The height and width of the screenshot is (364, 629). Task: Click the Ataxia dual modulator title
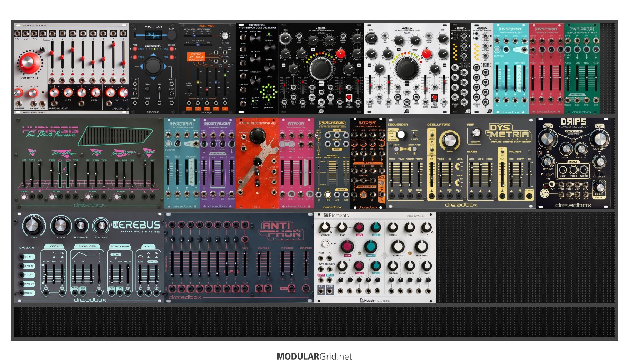[296, 123]
